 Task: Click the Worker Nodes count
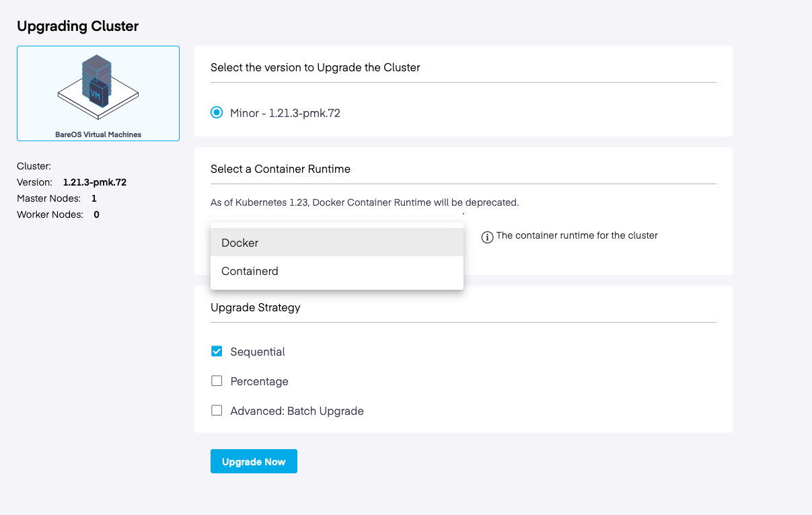[x=97, y=214]
